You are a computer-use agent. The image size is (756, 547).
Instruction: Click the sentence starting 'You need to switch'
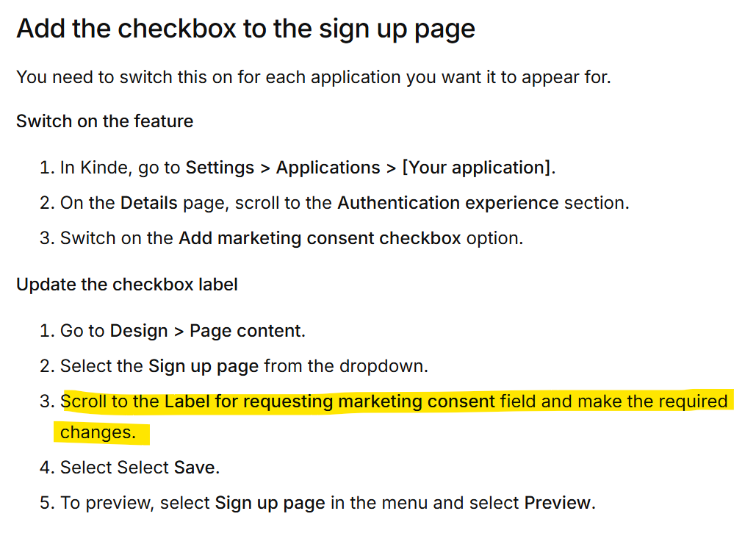(x=314, y=77)
